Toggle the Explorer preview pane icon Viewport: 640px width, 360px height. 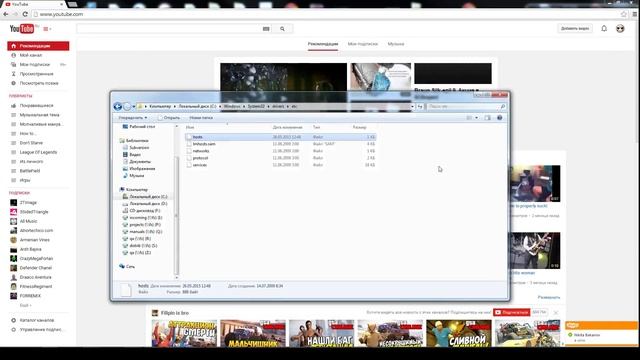487,118
